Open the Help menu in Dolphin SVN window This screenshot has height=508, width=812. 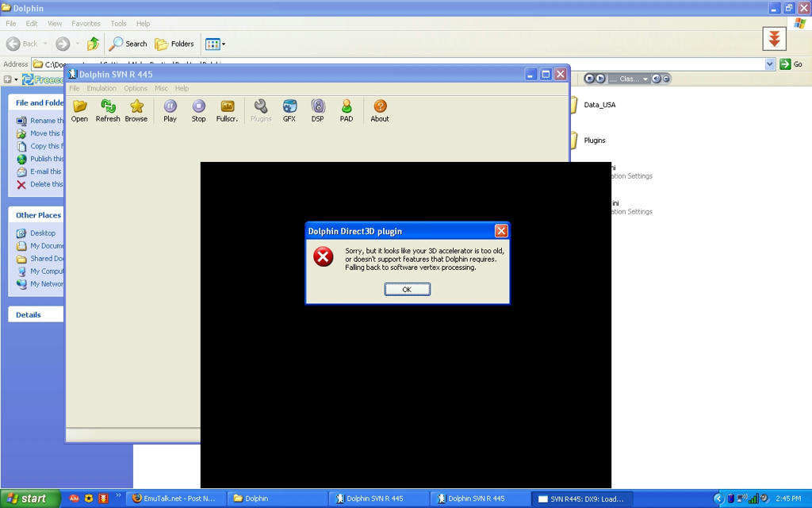pos(182,89)
